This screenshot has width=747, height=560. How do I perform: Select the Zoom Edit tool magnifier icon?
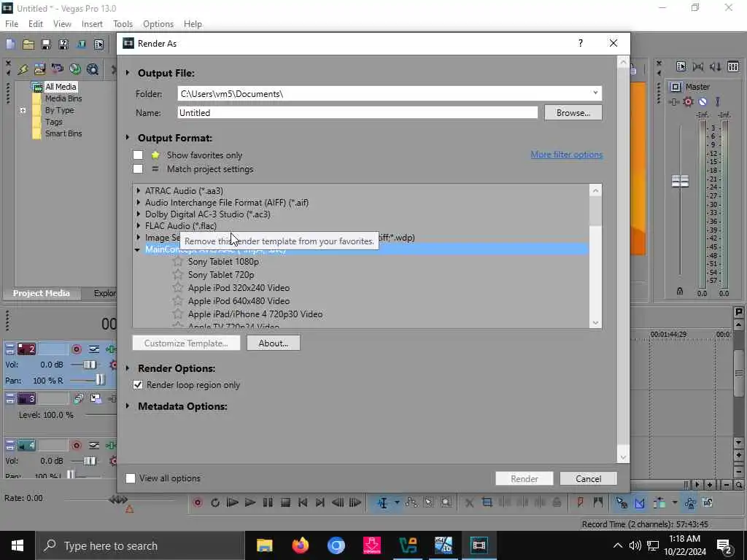pos(446,502)
